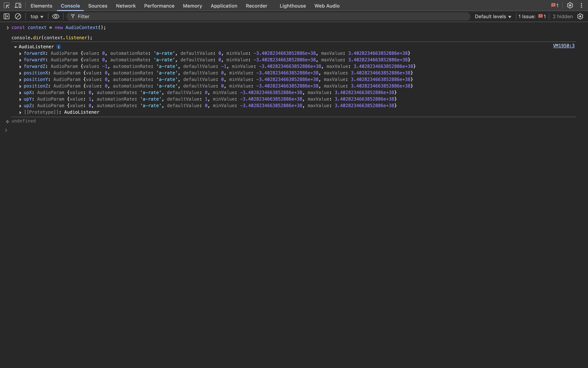Activate the inspect element picker icon
This screenshot has height=368, width=588.
[7, 5]
